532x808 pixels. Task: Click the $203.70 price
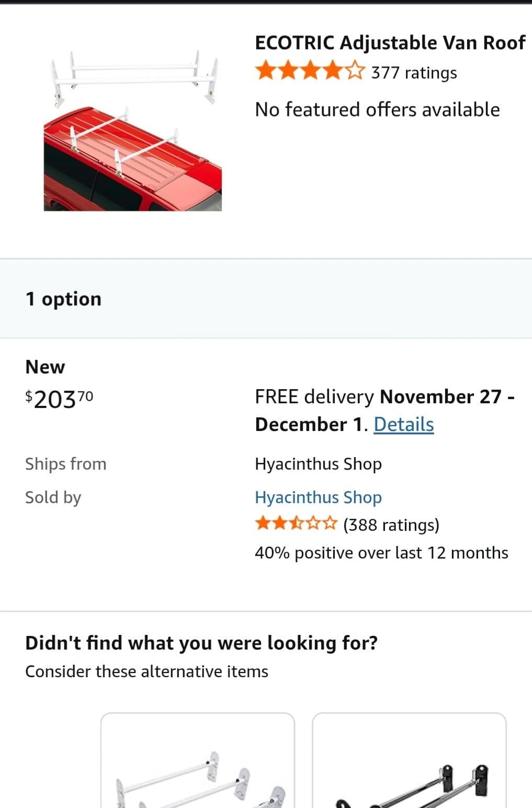[59, 399]
